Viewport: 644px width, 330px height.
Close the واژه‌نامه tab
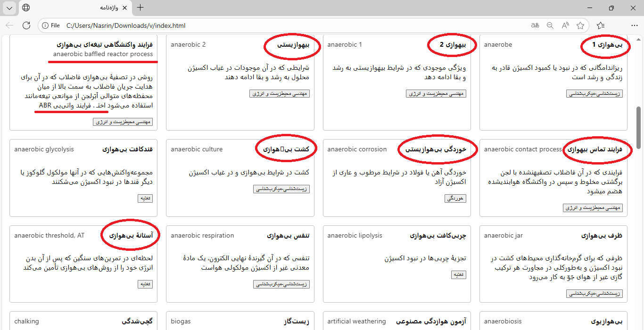pos(124,8)
